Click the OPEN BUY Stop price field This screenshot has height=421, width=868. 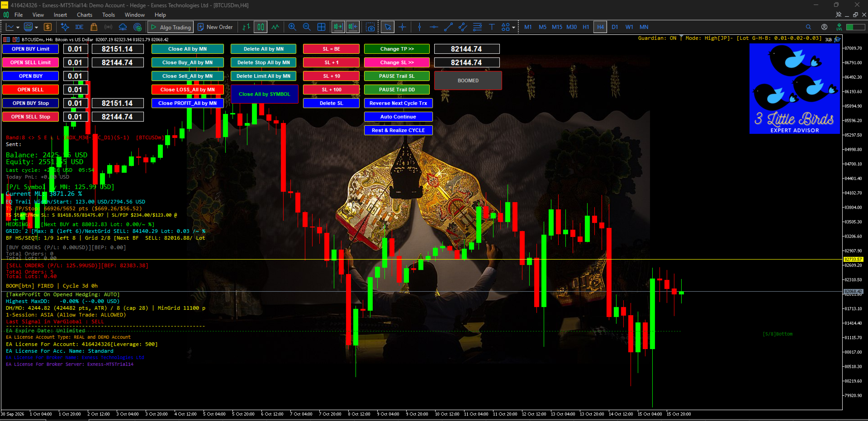pos(118,103)
